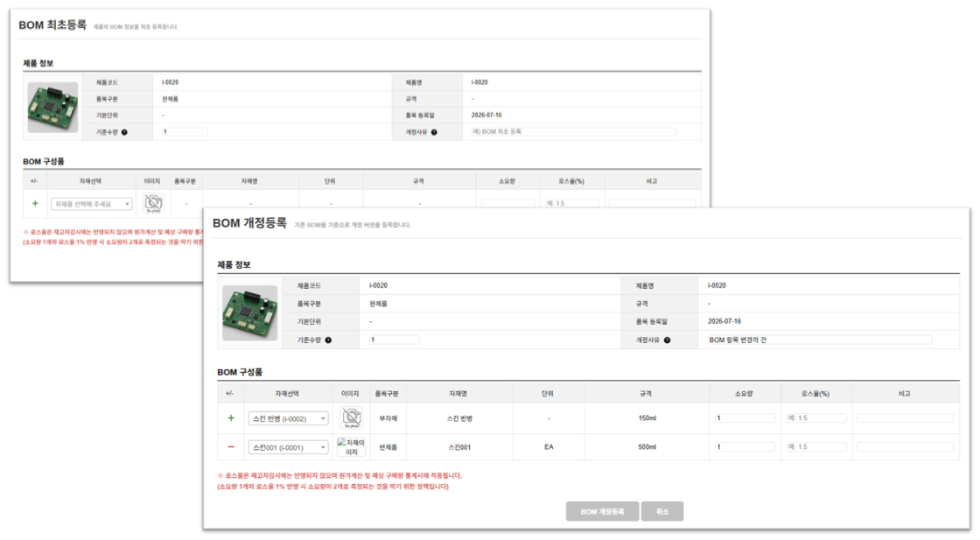980x540 pixels.
Task: Open the 스킨 빈병 (i-0002) material dropdown
Action: pyautogui.click(x=288, y=418)
